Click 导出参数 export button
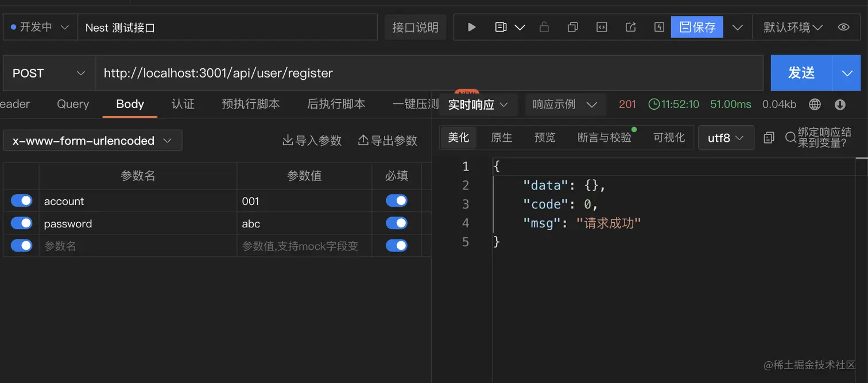Image resolution: width=868 pixels, height=383 pixels. [x=387, y=140]
